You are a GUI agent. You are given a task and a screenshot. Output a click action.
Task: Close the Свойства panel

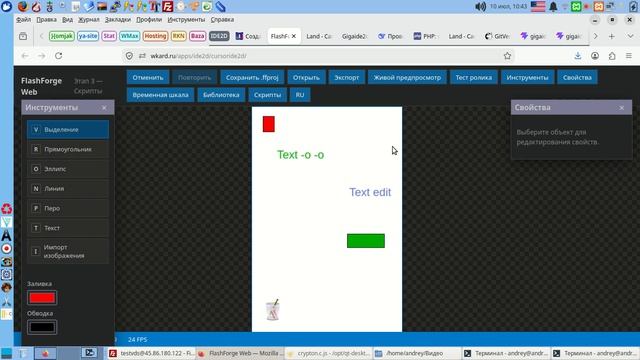(622, 108)
